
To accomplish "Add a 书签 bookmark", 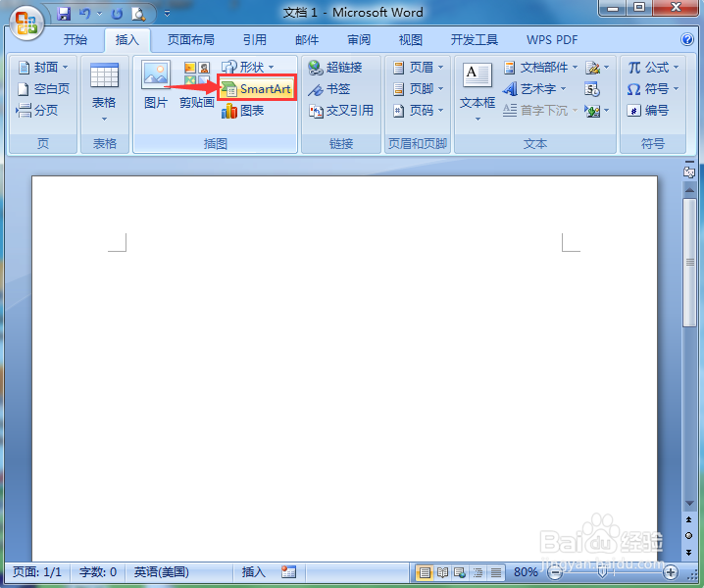I will [328, 89].
